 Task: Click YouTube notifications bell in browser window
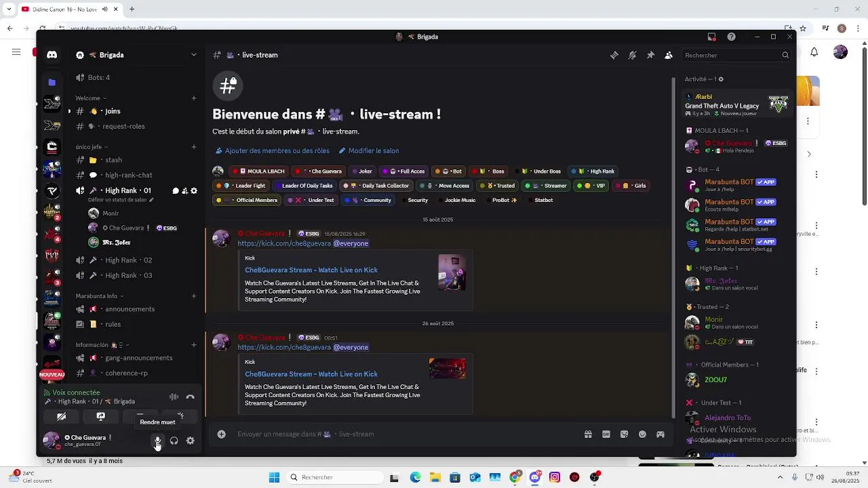point(814,52)
